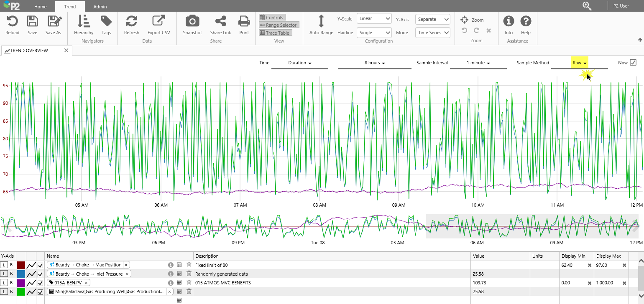This screenshot has height=304, width=644.
Task: Click the Auto Range icon
Action: 321,21
